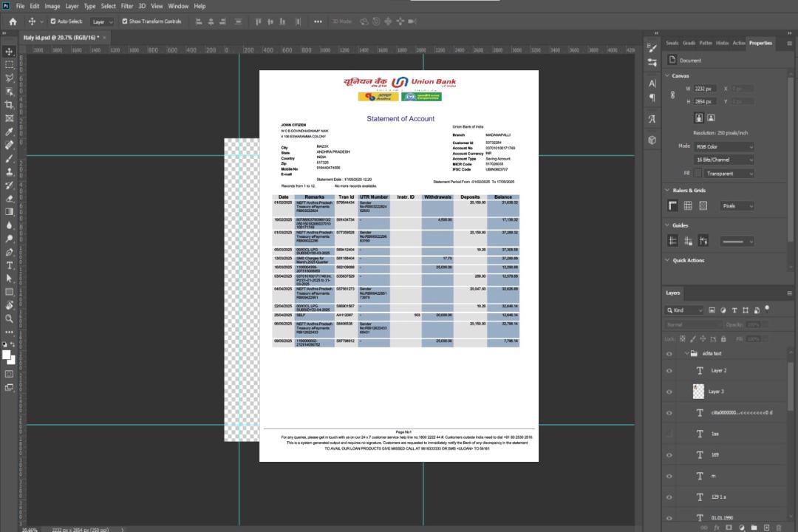The height and width of the screenshot is (532, 798).
Task: Click the add layer mask icon
Action: pyautogui.click(x=729, y=528)
